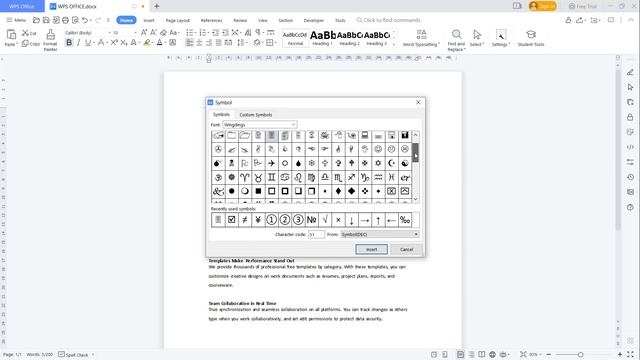
Task: Click Cancel in Symbol dialog
Action: click(406, 249)
